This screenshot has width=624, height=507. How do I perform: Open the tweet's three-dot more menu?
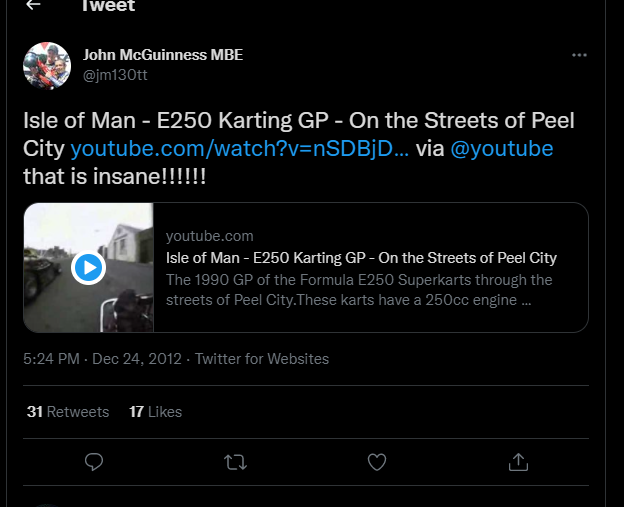(579, 55)
